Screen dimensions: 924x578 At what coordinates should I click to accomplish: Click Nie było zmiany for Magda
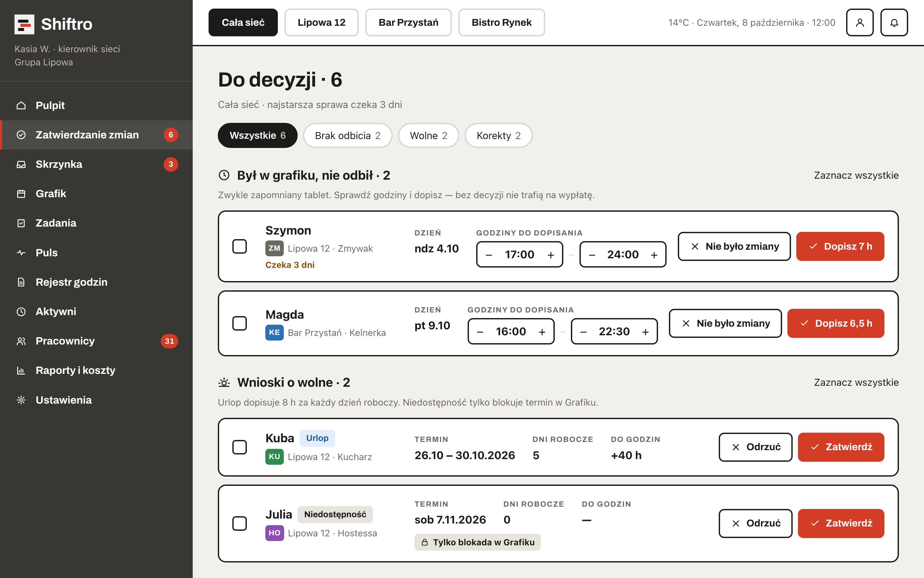[x=725, y=323]
